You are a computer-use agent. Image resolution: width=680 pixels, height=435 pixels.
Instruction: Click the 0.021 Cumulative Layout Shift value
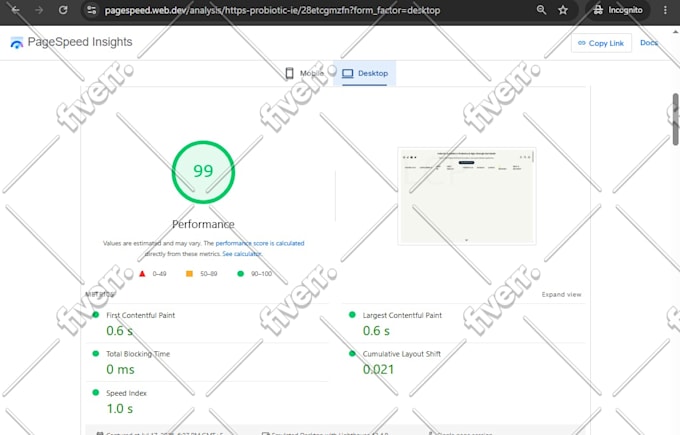[x=378, y=370]
